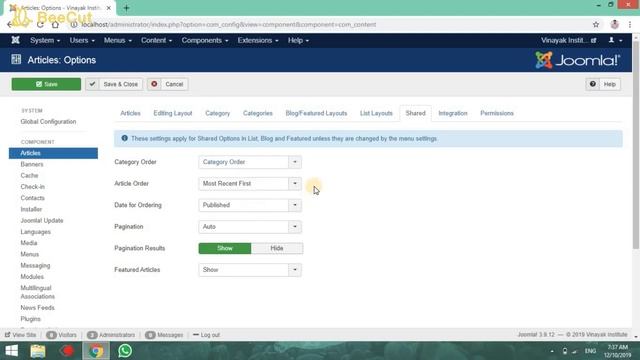Expand the System menu
The height and width of the screenshot is (360, 640).
pos(45,40)
